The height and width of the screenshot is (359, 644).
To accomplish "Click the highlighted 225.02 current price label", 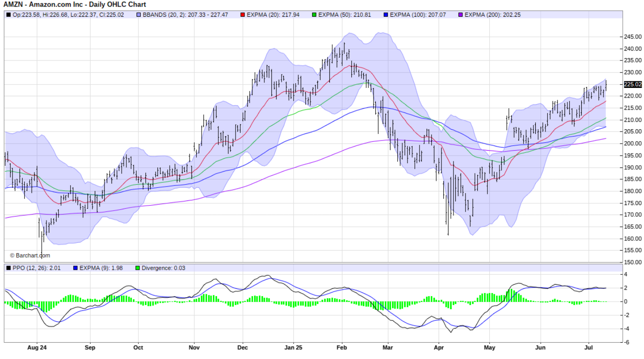I will point(633,84).
